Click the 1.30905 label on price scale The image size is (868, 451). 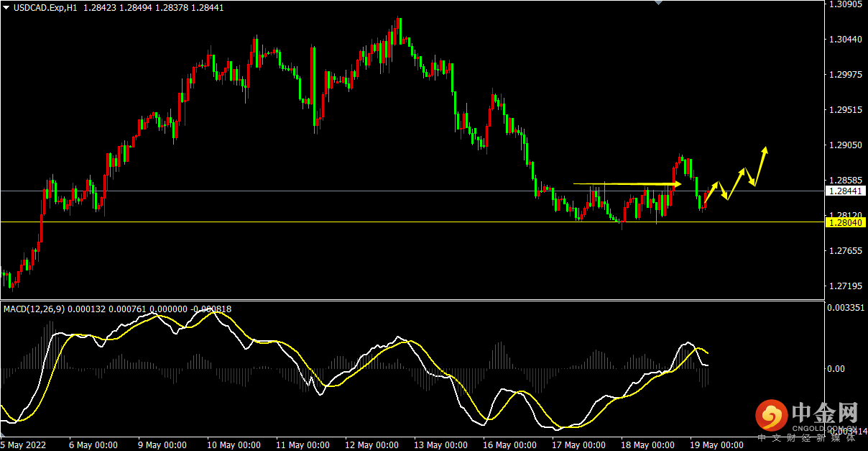point(845,4)
